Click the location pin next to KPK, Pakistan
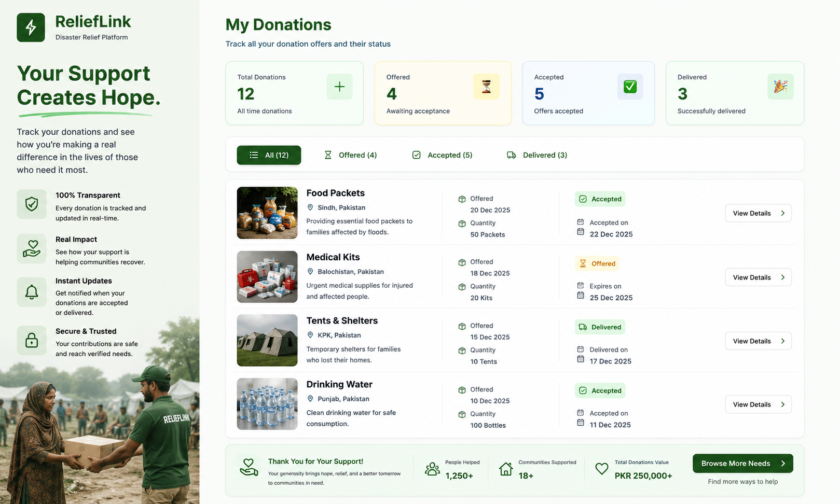This screenshot has height=504, width=840. click(310, 335)
